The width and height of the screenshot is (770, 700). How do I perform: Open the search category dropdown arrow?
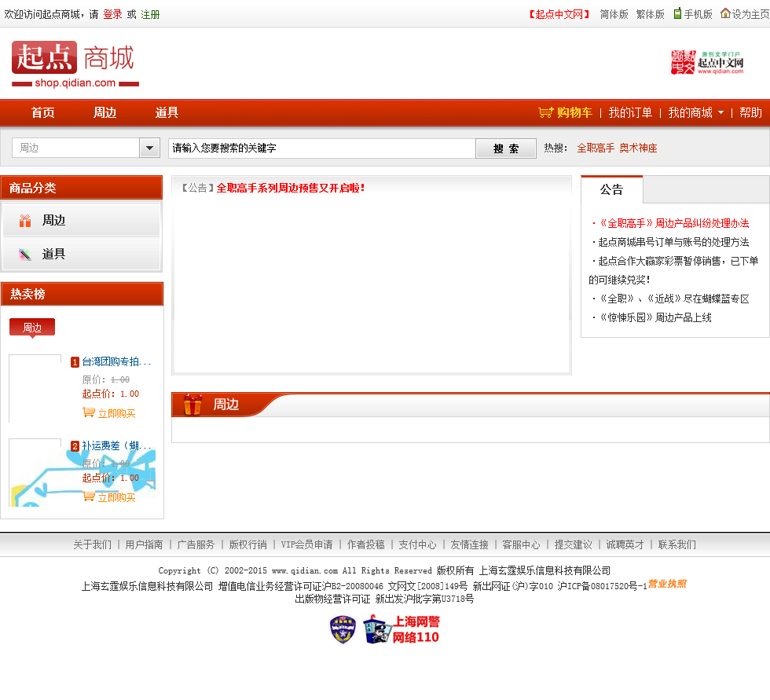[150, 148]
